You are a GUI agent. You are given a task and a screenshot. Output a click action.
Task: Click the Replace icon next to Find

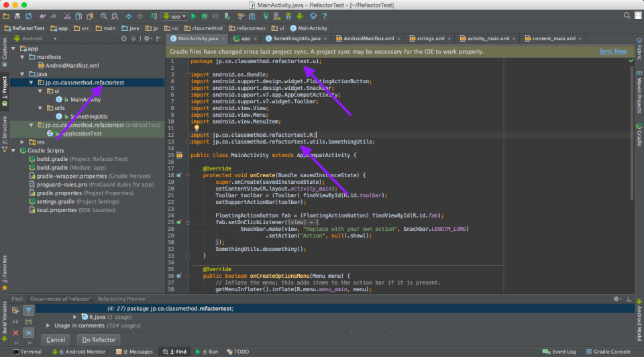pyautogui.click(x=115, y=16)
